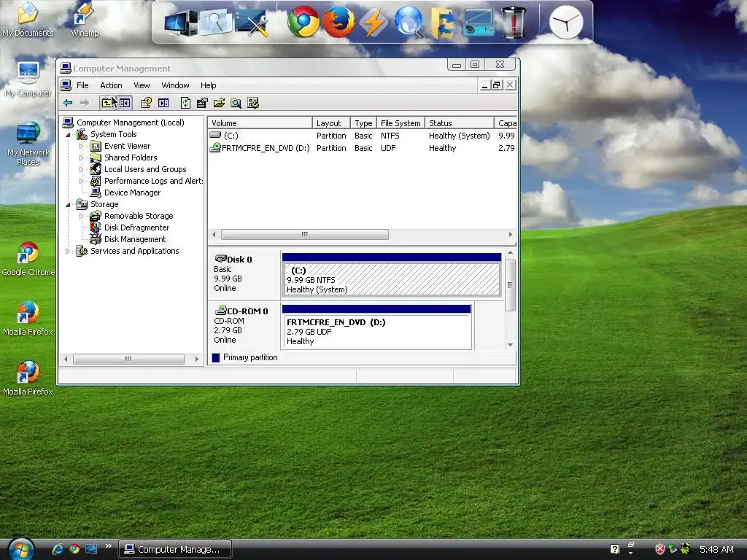Screen dimensions: 747x560
Task: Open My Network Places desktop icon
Action: [28, 144]
